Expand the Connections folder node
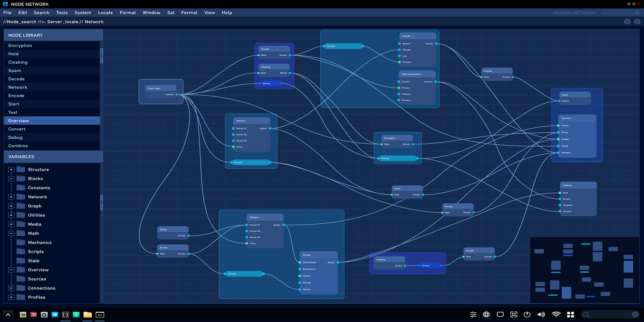644x322 pixels. point(11,288)
